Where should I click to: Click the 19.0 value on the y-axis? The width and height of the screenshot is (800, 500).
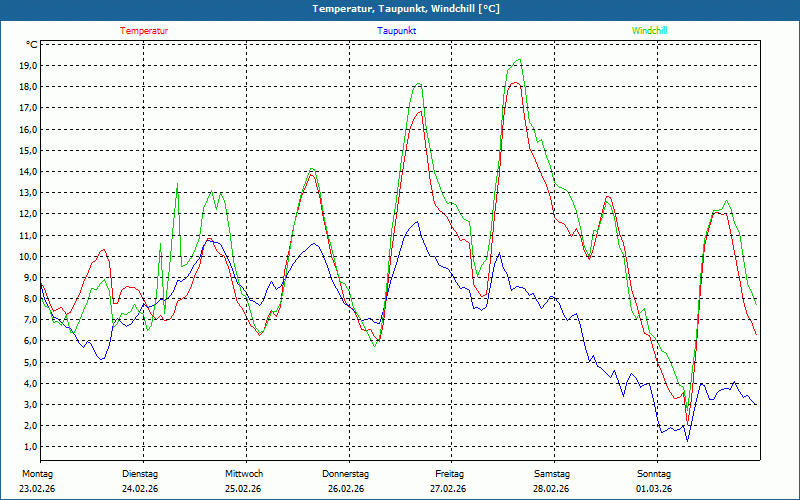pos(27,66)
